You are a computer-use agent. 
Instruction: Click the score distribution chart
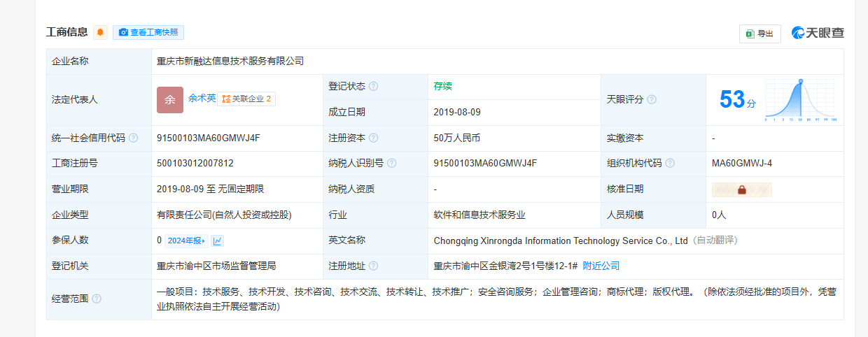[801, 100]
